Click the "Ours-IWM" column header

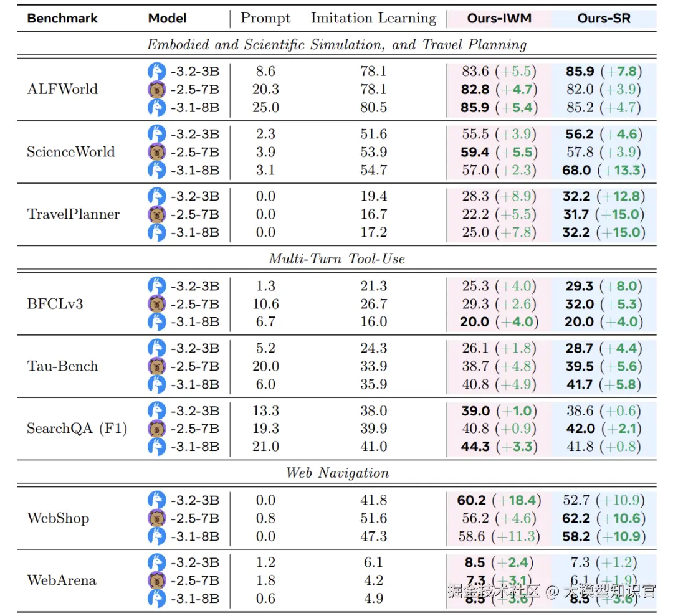[499, 19]
